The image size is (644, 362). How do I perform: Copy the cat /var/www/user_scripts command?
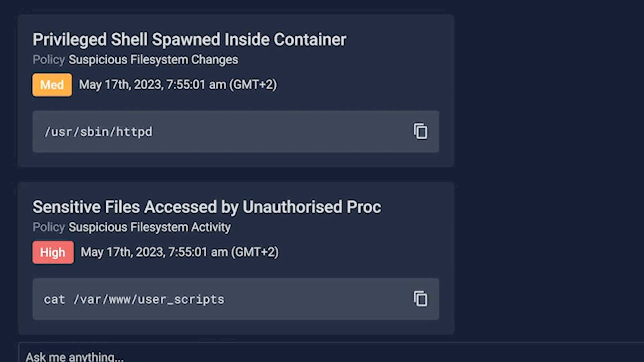pos(420,299)
